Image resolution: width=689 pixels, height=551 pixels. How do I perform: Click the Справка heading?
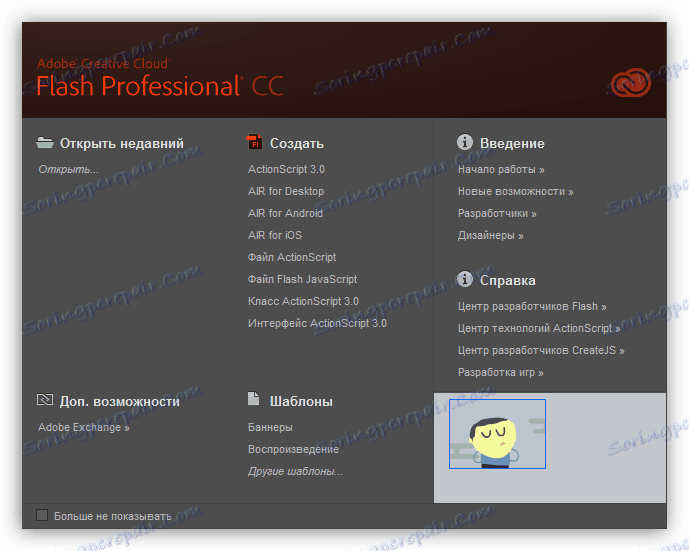point(508,280)
